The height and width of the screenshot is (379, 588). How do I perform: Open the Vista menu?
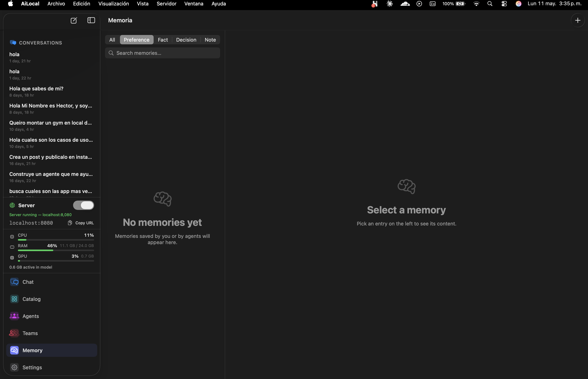click(143, 4)
